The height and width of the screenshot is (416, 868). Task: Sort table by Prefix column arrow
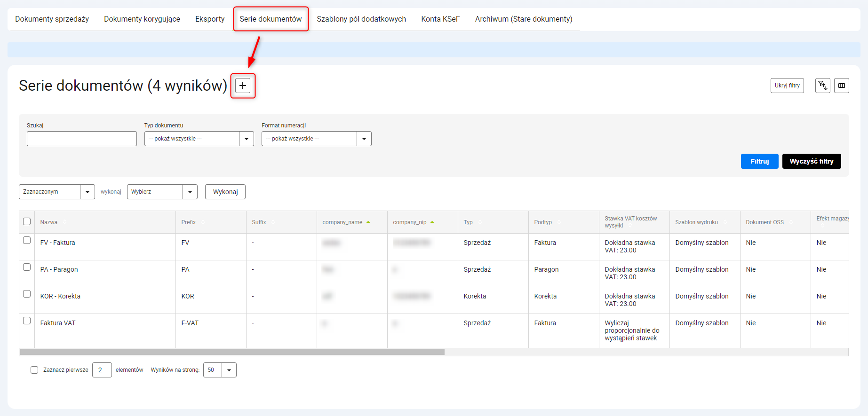203,222
